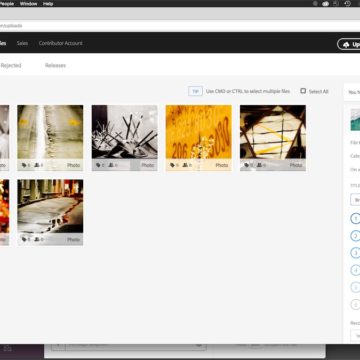360x360 pixels.
Task: Click the browser address bar
Action: [180, 26]
